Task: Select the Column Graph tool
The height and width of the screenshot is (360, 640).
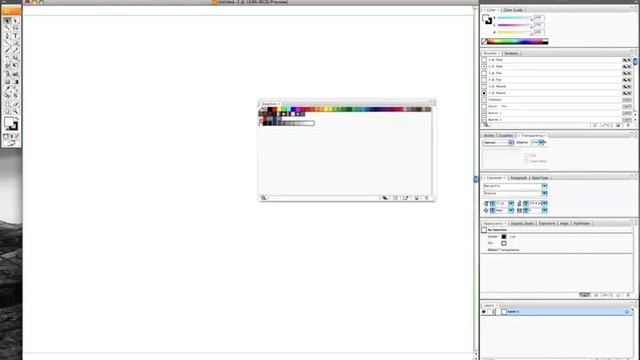Action: coord(16,74)
